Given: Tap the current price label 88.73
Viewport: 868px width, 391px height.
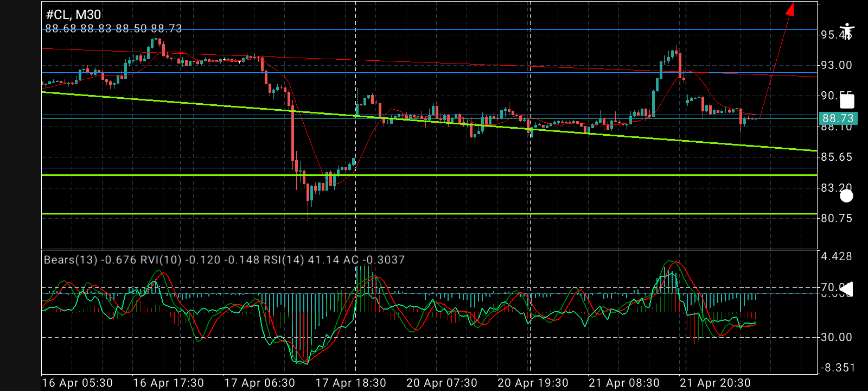Looking at the screenshot, I should pyautogui.click(x=838, y=118).
